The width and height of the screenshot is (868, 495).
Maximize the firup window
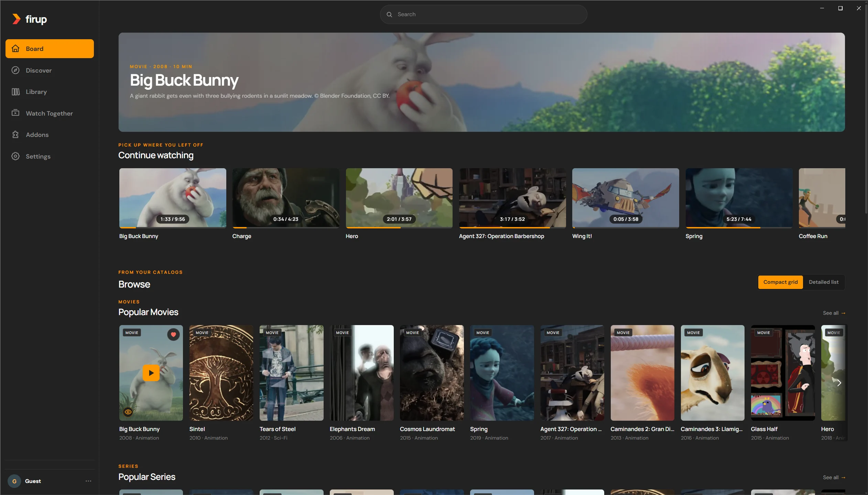pos(840,8)
